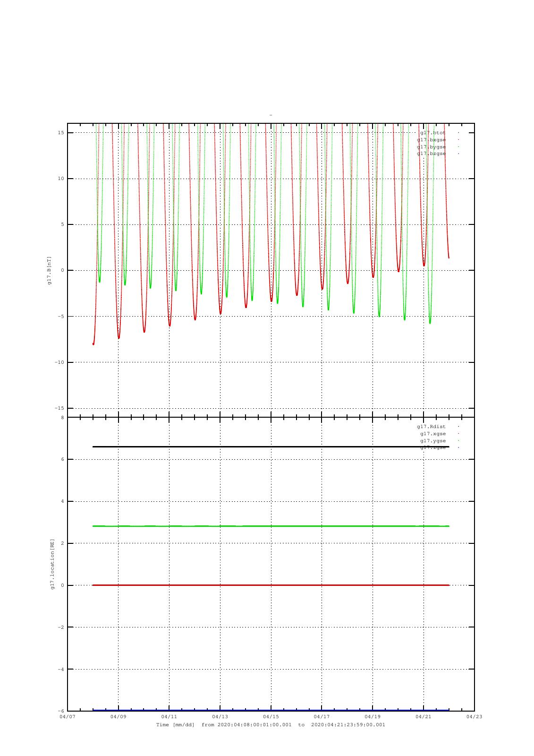Click the 04/13 date tick label
This screenshot has height=756, width=534.
(x=220, y=717)
